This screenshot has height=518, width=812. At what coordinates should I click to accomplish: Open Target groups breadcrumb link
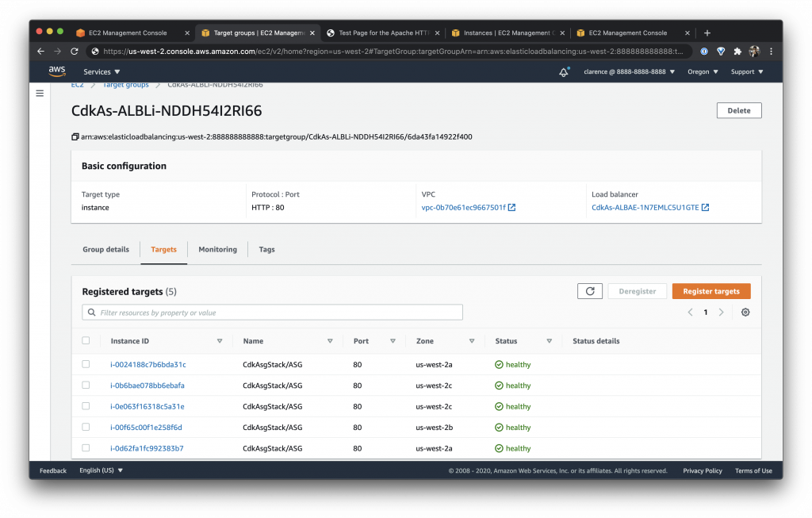(x=126, y=86)
